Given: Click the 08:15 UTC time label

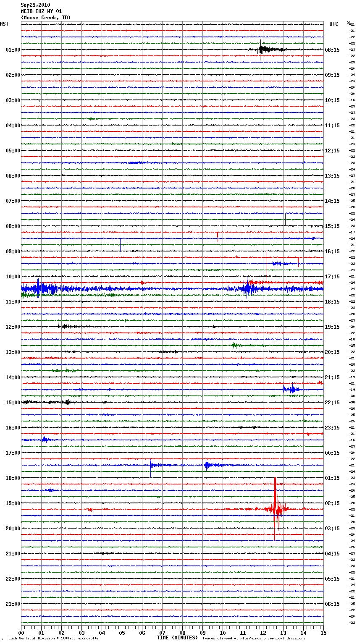Looking at the screenshot, I should point(332,50).
